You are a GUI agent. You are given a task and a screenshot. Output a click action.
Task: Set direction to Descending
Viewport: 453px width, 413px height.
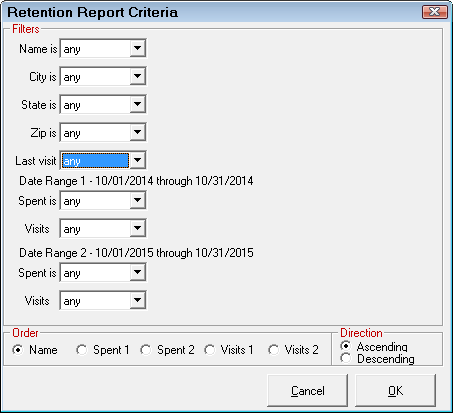346,358
